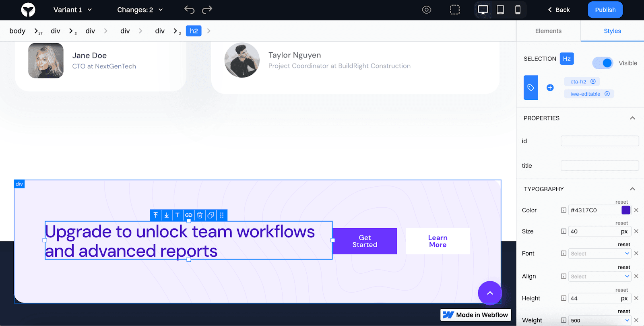644x326 pixels.
Task: Select the body breadcrumb item
Action: [x=17, y=31]
